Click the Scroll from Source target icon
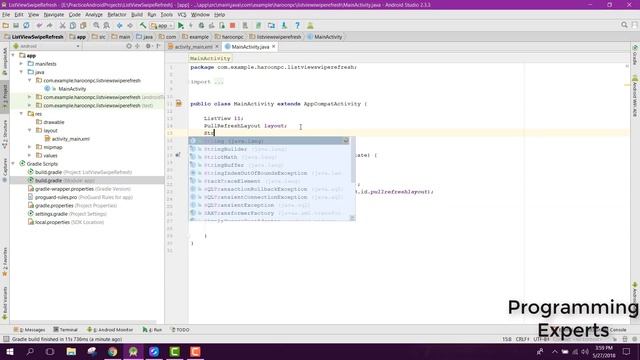640x360 pixels. [x=129, y=46]
